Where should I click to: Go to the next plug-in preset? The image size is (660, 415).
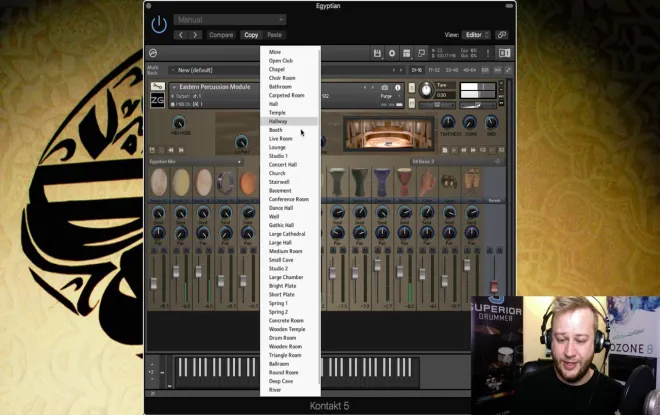pyautogui.click(x=195, y=35)
